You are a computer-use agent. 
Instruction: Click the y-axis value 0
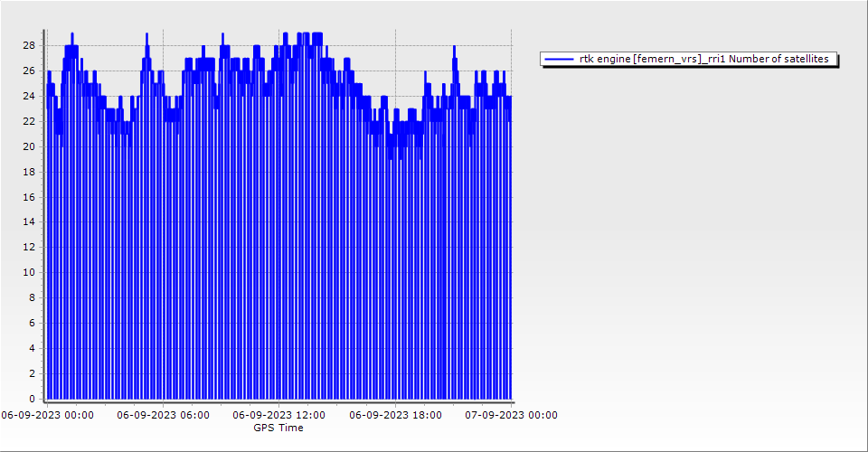click(32, 399)
